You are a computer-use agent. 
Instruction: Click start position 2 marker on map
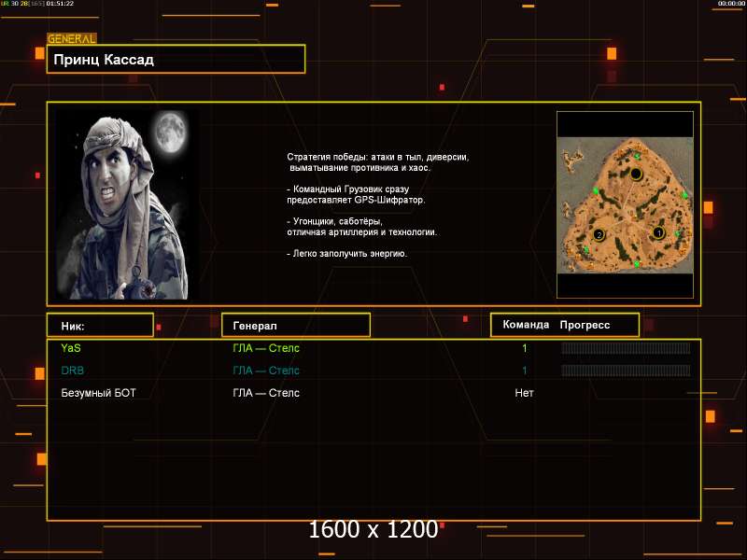(599, 234)
